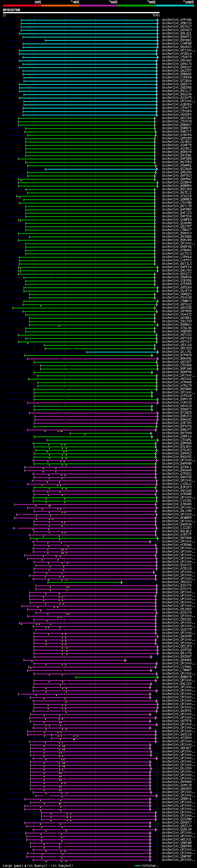
Task: Click hit label UniRef100_O81339
Action: click(177, 321)
